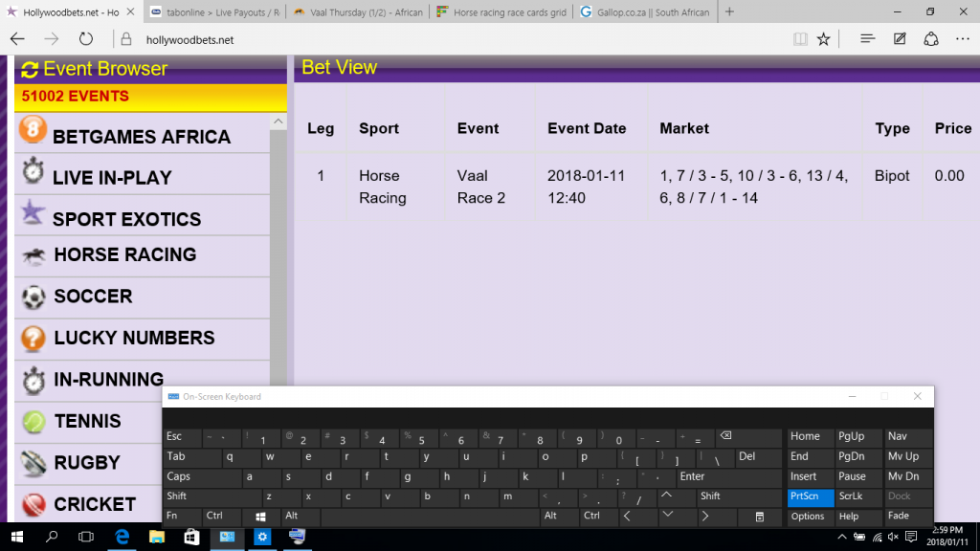This screenshot has height=551, width=980.
Task: Open Microsoft Edge from the taskbar
Action: 123,537
